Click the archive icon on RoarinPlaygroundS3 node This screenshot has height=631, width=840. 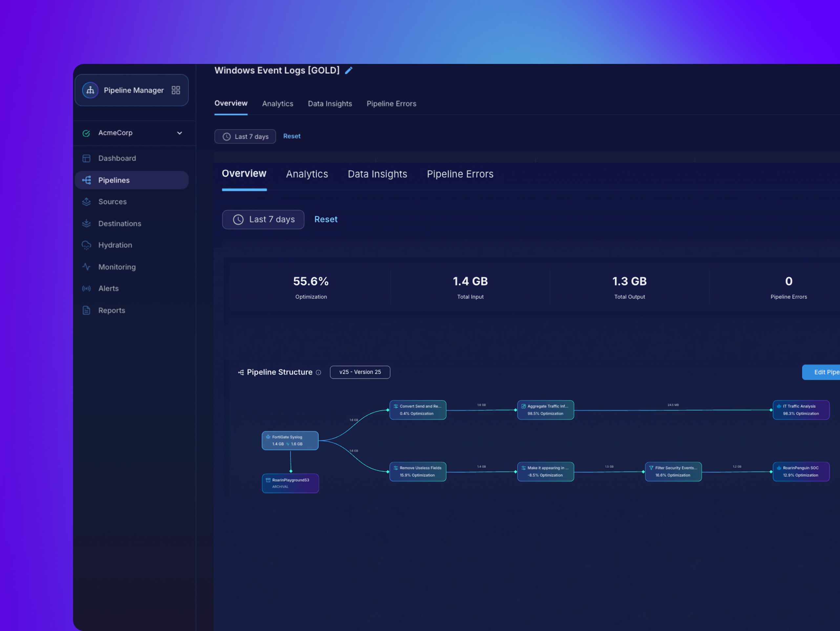tap(268, 480)
